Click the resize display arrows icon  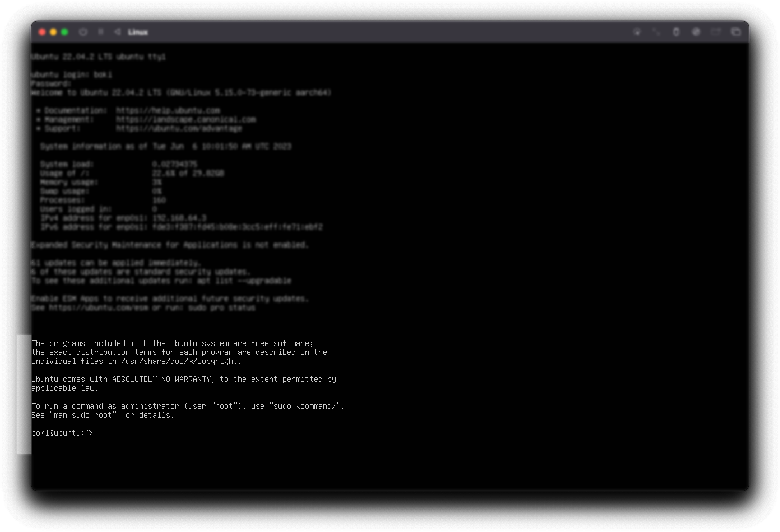656,32
